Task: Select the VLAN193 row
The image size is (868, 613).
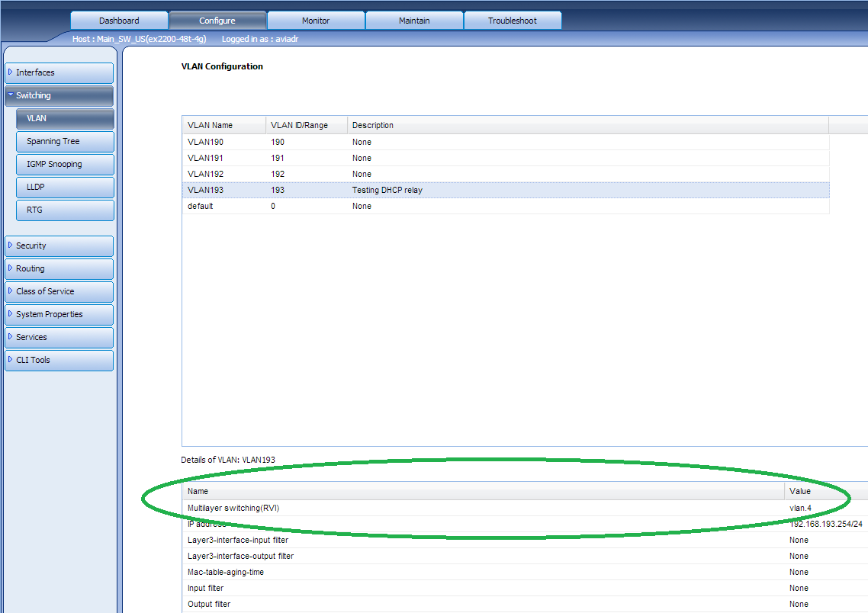Action: coord(506,191)
